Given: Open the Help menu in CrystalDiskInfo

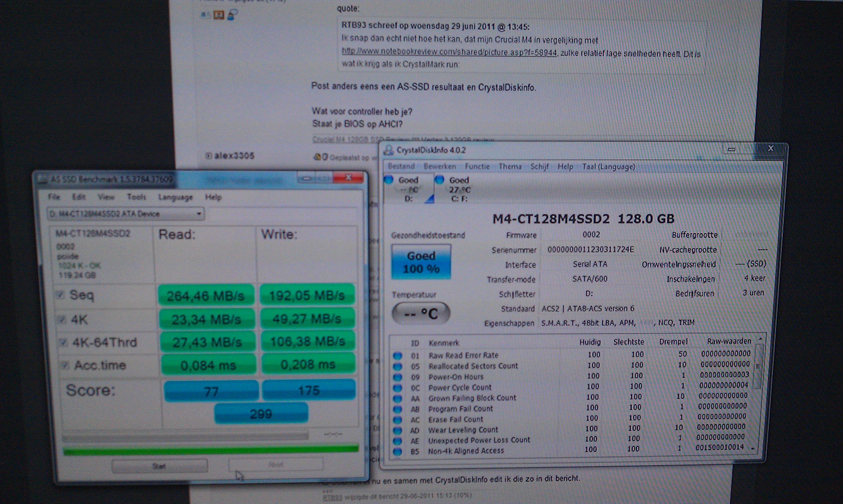Looking at the screenshot, I should tap(565, 167).
